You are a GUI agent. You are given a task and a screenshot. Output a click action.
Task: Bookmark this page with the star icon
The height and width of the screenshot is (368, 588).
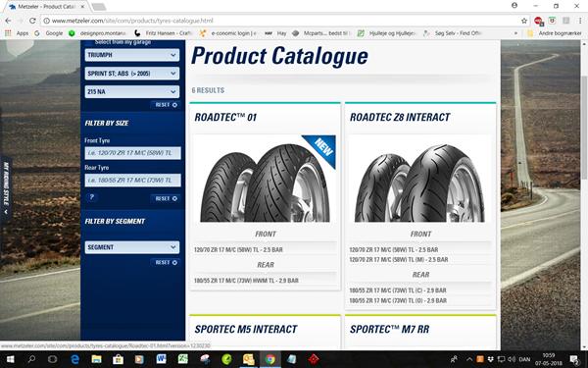[524, 21]
